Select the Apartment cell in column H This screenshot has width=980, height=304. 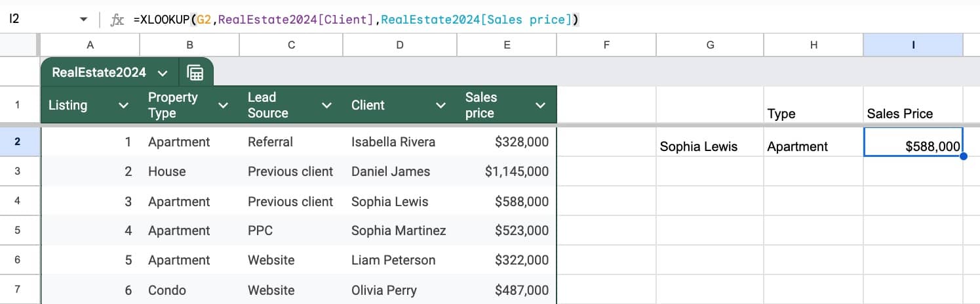(813, 142)
